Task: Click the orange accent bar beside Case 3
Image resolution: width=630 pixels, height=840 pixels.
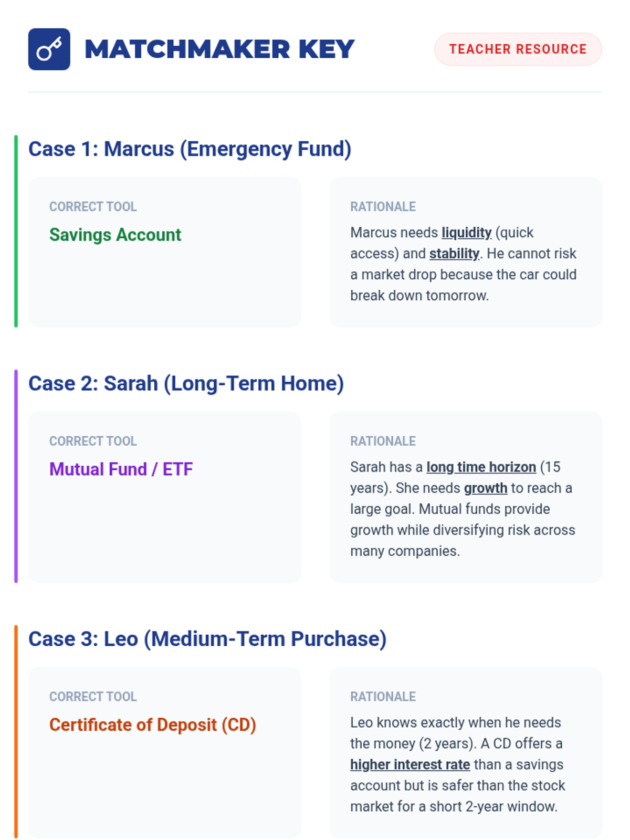Action: tap(16, 731)
